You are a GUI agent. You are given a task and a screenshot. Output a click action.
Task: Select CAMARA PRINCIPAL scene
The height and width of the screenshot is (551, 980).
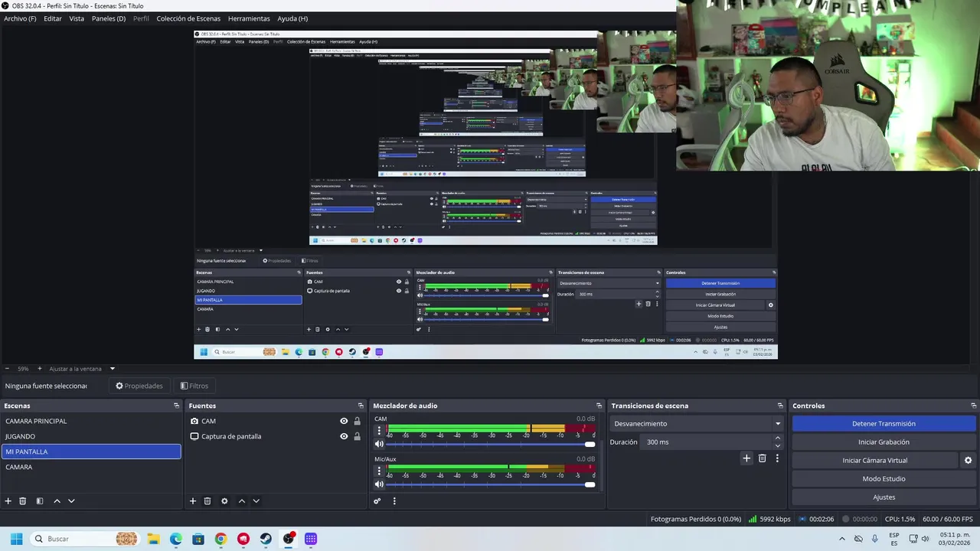point(91,421)
